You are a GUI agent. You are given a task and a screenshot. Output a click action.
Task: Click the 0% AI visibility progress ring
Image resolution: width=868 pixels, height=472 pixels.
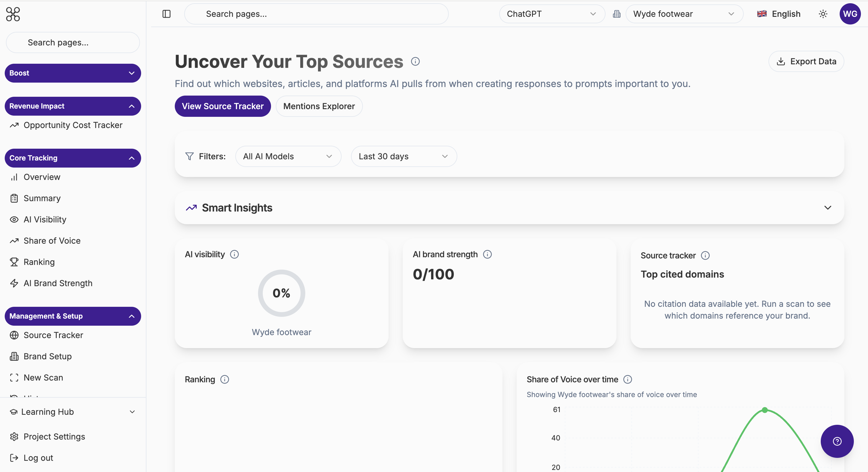(281, 293)
